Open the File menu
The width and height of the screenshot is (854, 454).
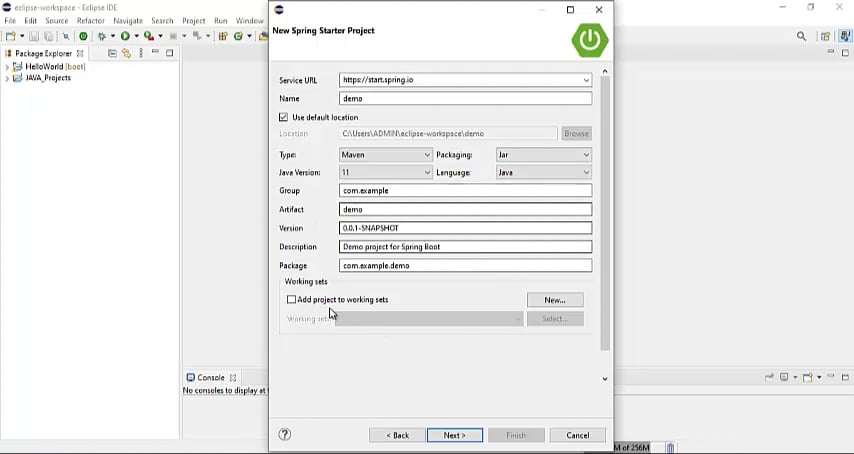point(10,21)
